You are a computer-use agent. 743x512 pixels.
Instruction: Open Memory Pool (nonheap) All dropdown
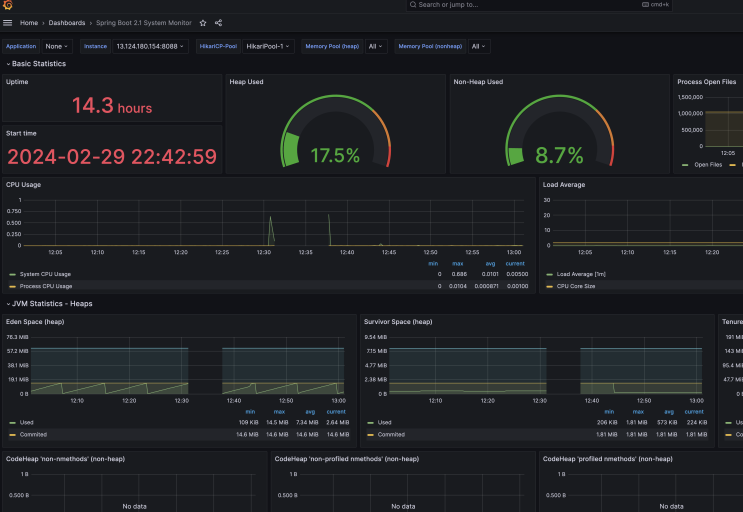click(x=479, y=46)
